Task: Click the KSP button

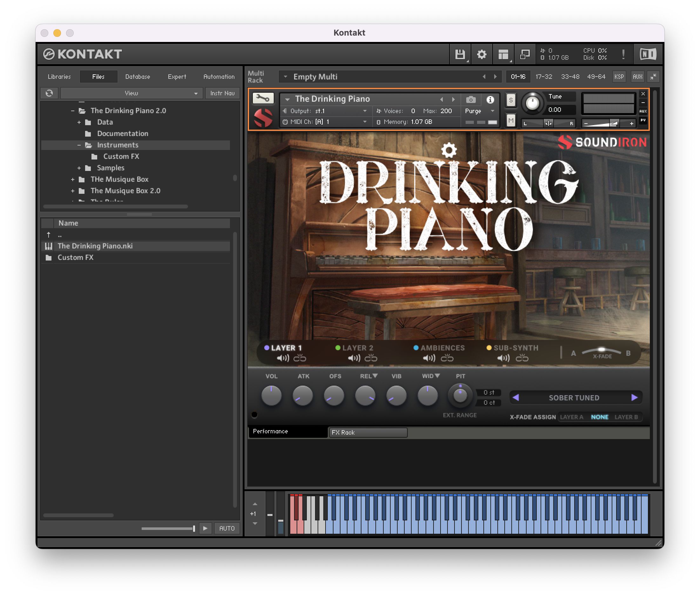Action: coord(619,77)
